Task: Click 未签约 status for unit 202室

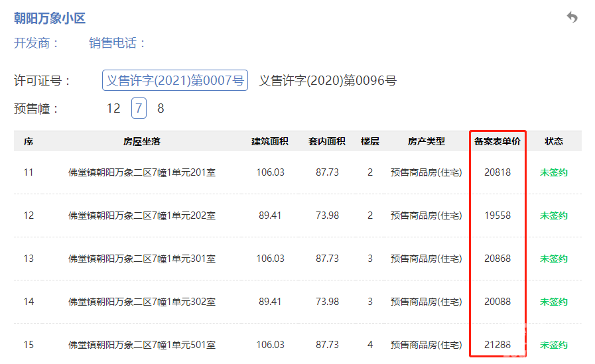Action: pos(553,215)
